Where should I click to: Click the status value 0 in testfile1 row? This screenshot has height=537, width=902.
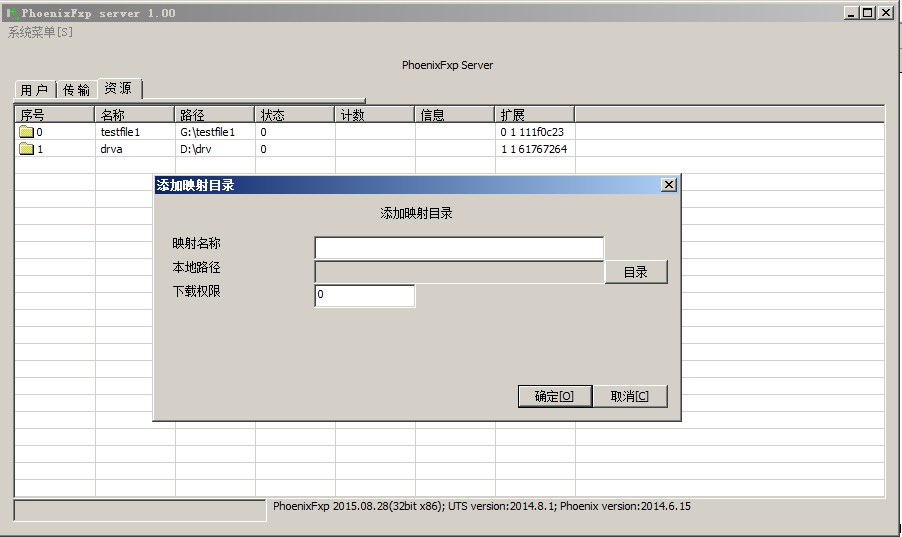click(263, 132)
